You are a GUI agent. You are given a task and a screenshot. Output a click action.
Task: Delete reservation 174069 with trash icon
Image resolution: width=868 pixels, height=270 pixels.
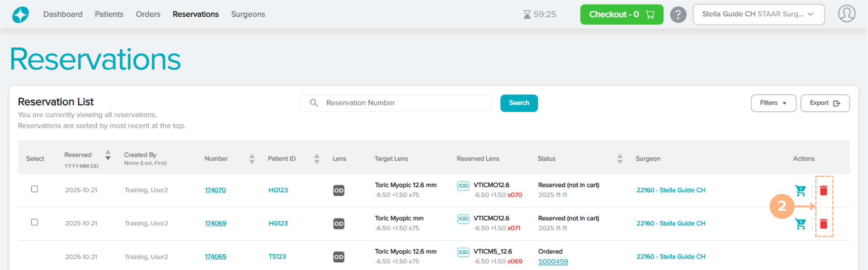[x=823, y=224]
